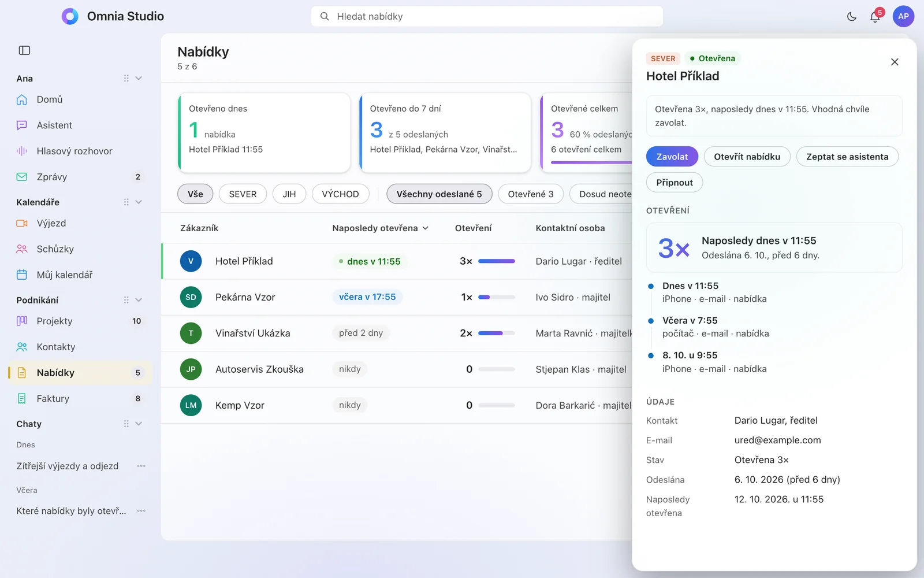The width and height of the screenshot is (924, 578).
Task: Focus the Hledat nabídky search field
Action: click(487, 16)
